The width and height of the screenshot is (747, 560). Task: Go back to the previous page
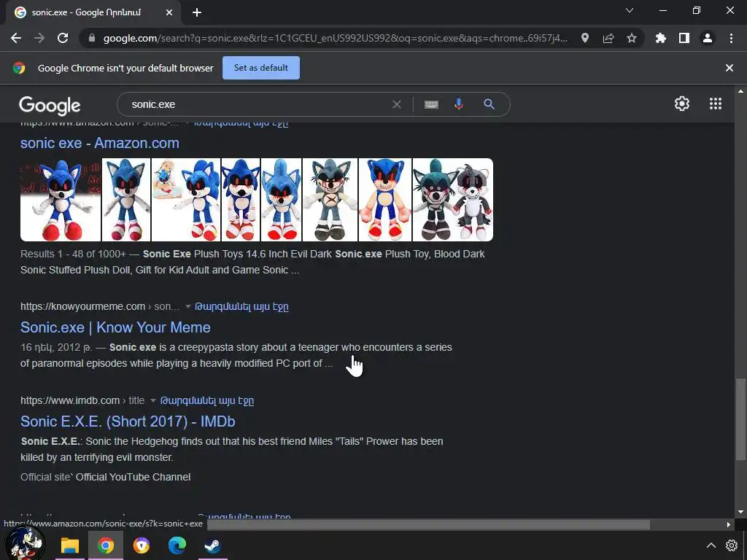pyautogui.click(x=16, y=38)
